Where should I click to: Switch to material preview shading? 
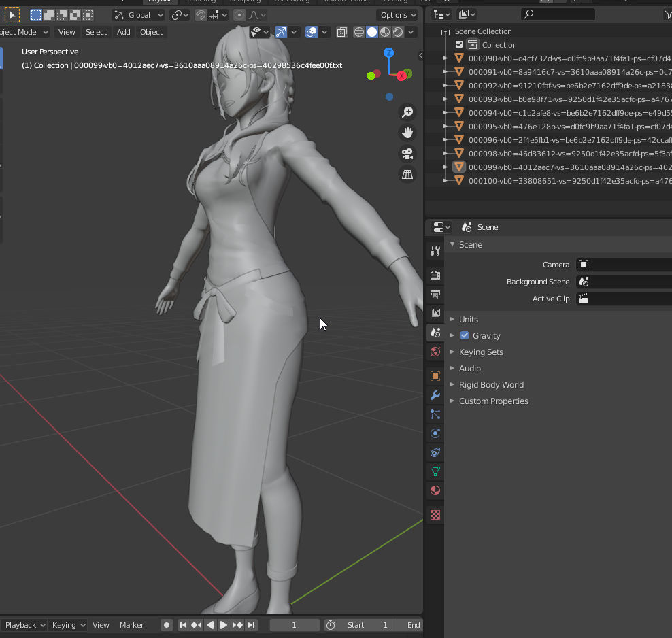point(385,32)
